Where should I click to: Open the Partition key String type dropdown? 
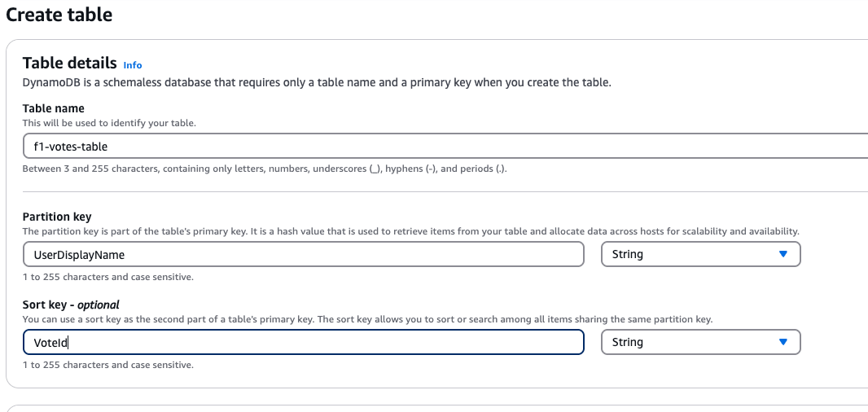[x=700, y=254]
